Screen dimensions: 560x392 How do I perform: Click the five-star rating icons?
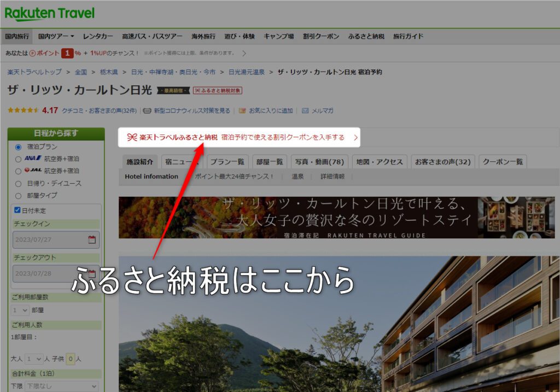[23, 110]
